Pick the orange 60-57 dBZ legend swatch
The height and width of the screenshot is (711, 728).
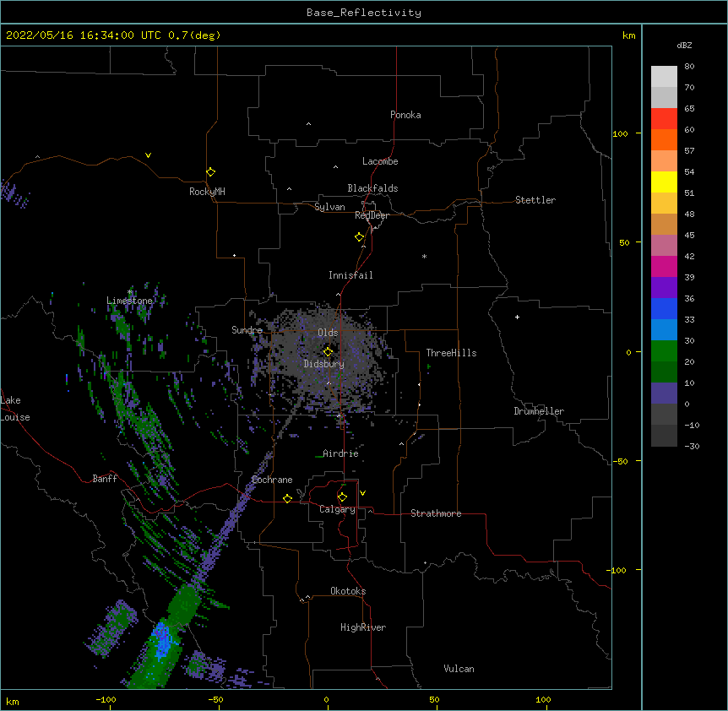pos(664,139)
